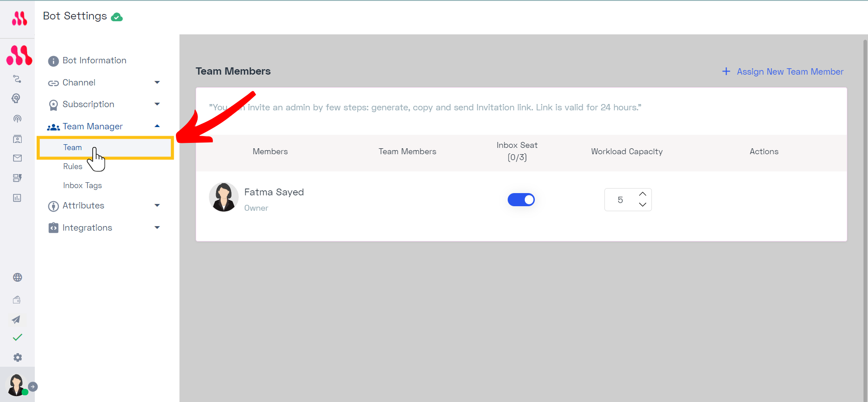Open the flow builder path icon
The height and width of the screenshot is (402, 868).
pos(17,79)
